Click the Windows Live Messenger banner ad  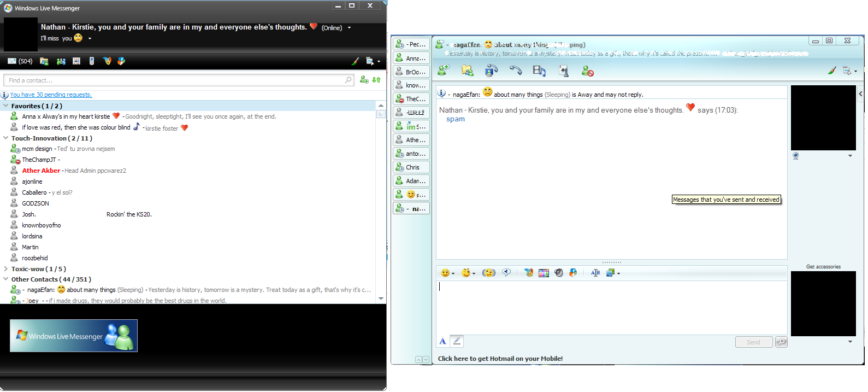point(74,336)
